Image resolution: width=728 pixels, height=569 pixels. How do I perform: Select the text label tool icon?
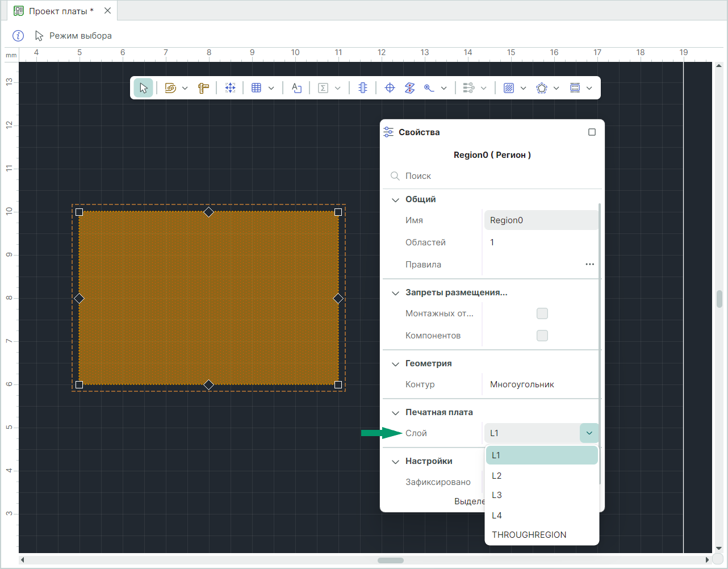tap(296, 88)
